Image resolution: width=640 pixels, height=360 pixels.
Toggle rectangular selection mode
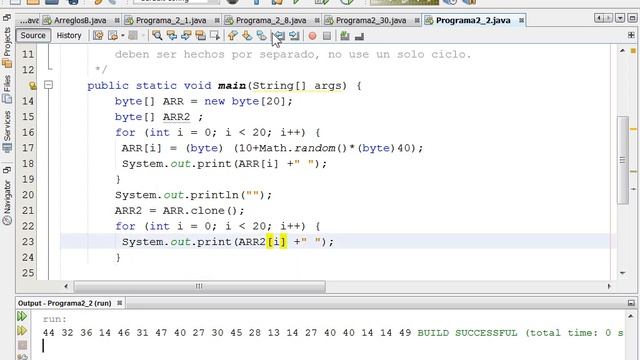tap(215, 36)
